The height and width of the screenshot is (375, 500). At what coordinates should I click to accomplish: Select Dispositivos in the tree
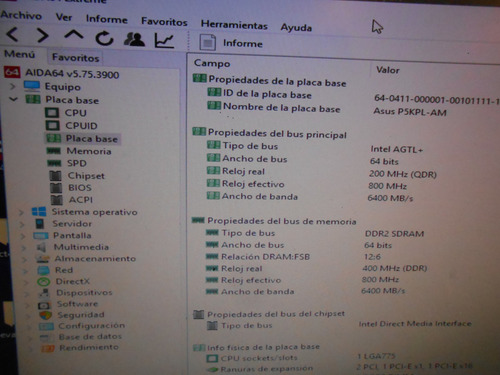84,293
